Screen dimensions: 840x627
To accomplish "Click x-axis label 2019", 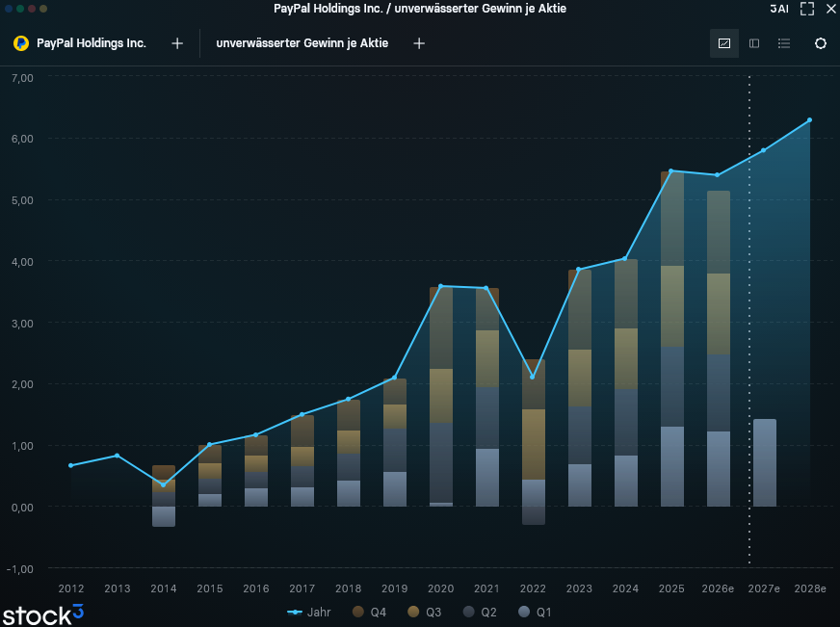I will point(394,588).
